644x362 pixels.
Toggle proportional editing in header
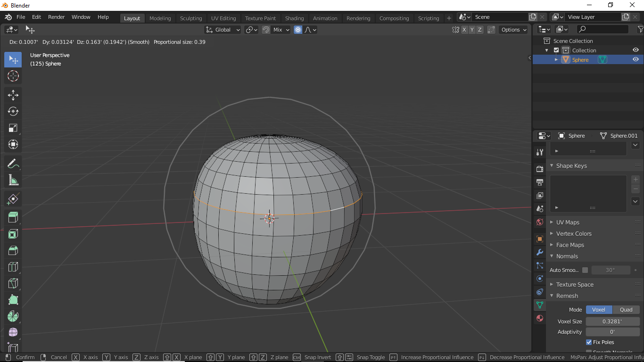pyautogui.click(x=298, y=30)
